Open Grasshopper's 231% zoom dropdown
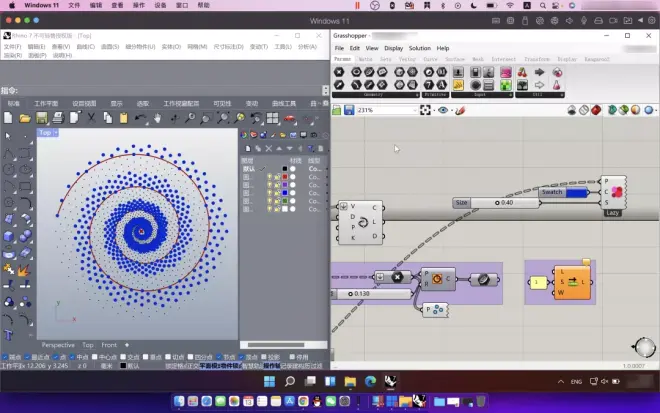The height and width of the screenshot is (413, 660). (414, 110)
